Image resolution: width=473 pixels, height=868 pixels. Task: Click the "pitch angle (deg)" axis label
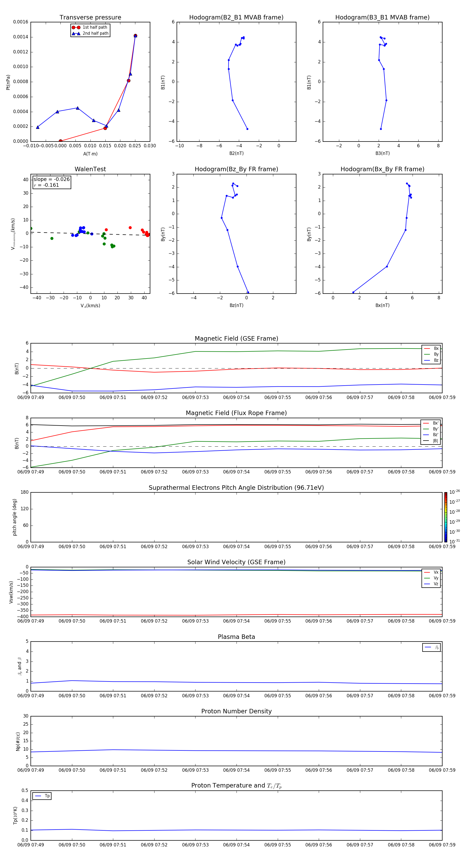(x=14, y=517)
